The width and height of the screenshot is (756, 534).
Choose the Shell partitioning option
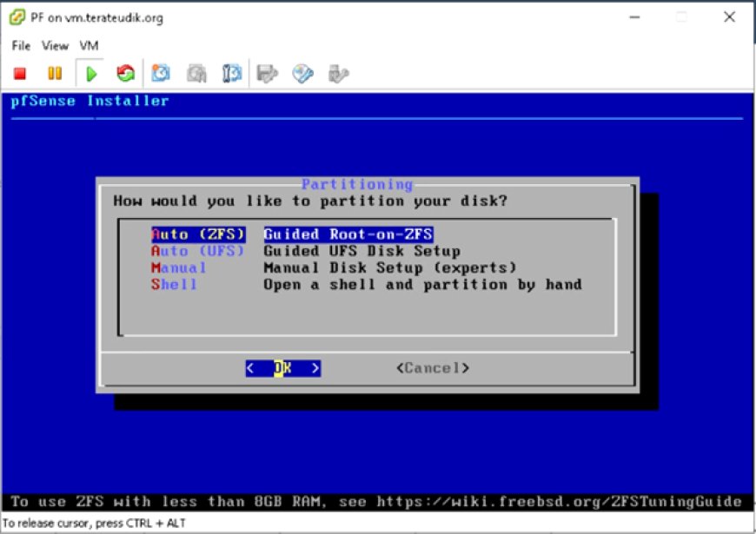point(174,284)
